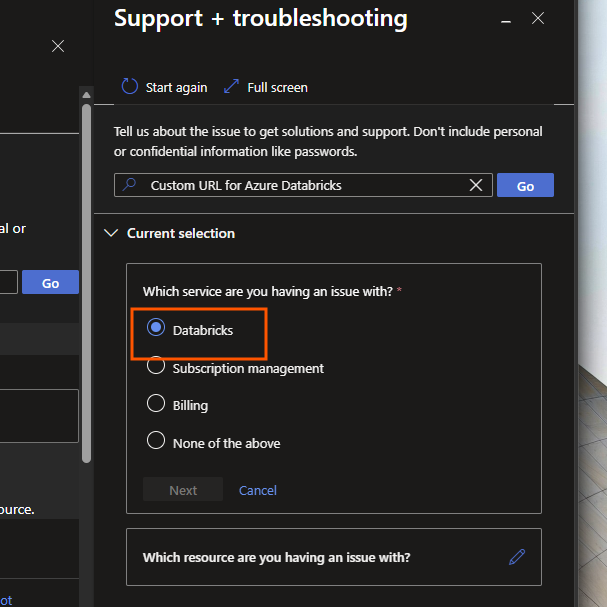Click the scrollbar up arrow in left panel
This screenshot has width=607, height=607.
[x=86, y=95]
